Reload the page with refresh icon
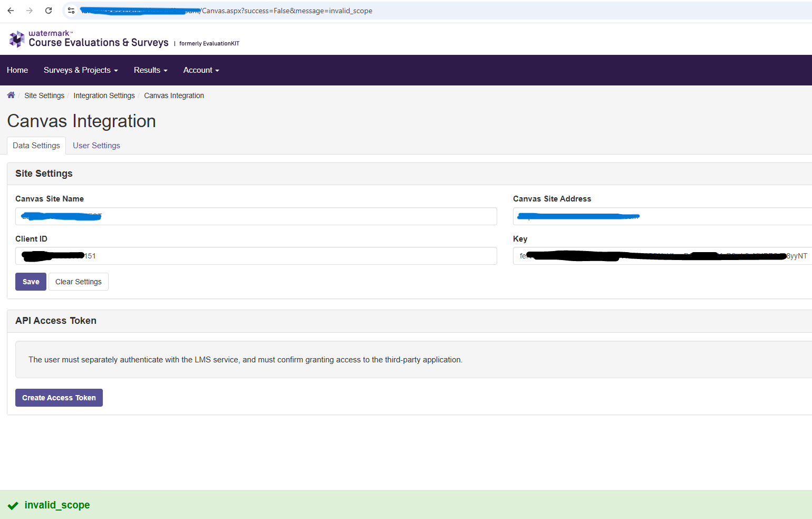Image resolution: width=812 pixels, height=519 pixels. click(49, 11)
